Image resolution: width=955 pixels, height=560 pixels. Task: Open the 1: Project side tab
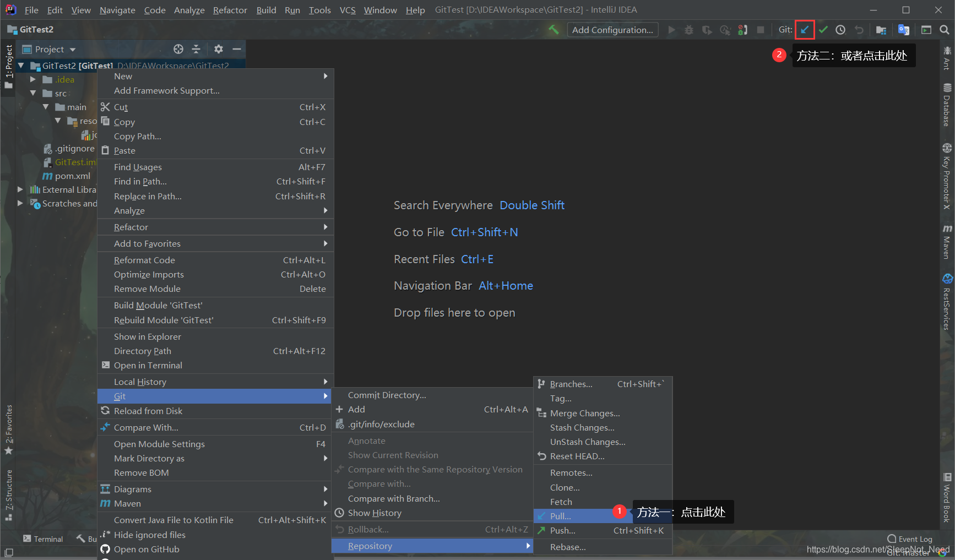(x=8, y=66)
